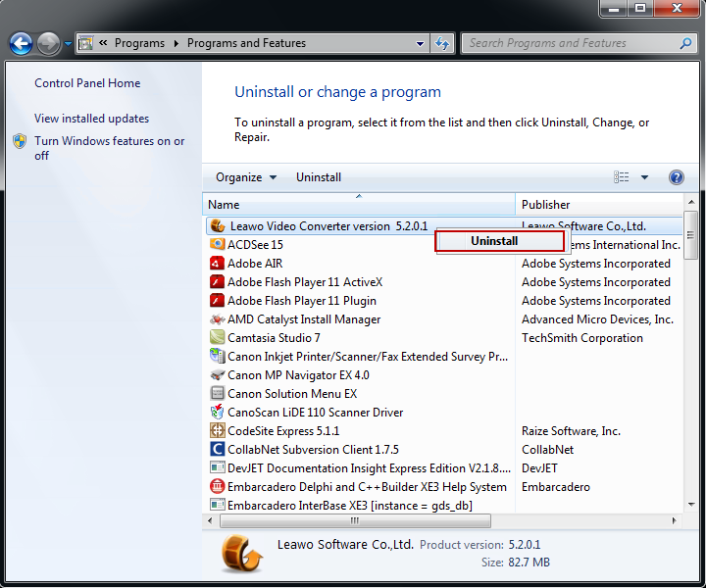Click the search magnifier icon
This screenshot has height=588, width=706.
tap(685, 43)
